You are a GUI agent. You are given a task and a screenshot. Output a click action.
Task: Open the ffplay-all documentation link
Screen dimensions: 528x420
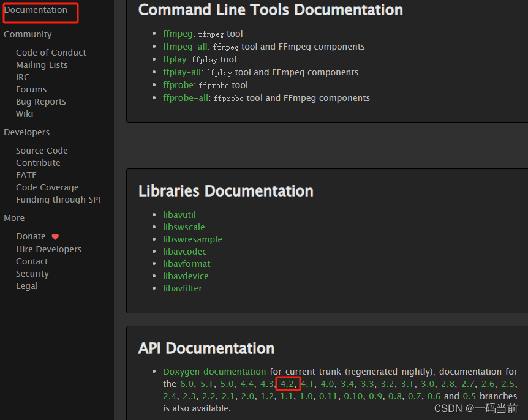click(182, 72)
